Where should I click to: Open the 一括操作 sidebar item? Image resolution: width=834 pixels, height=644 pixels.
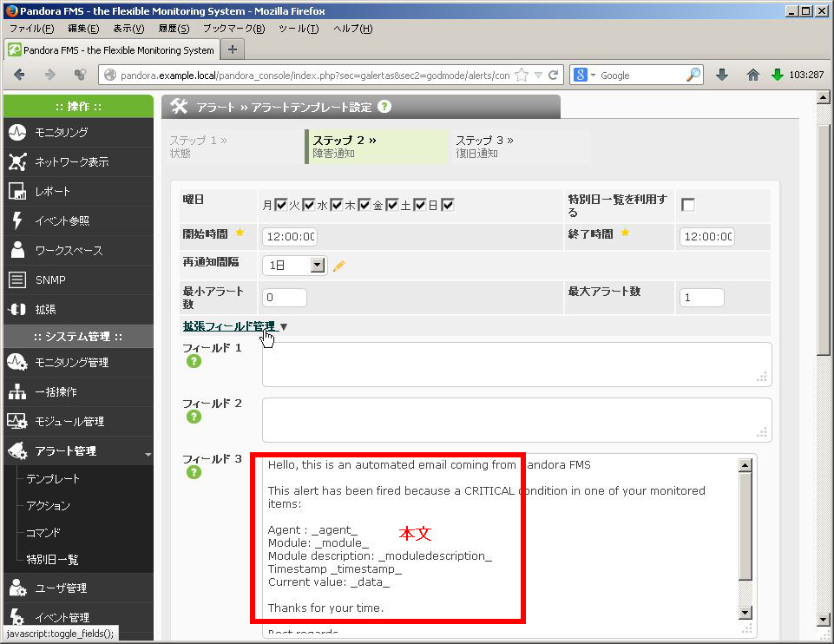pyautogui.click(x=78, y=392)
